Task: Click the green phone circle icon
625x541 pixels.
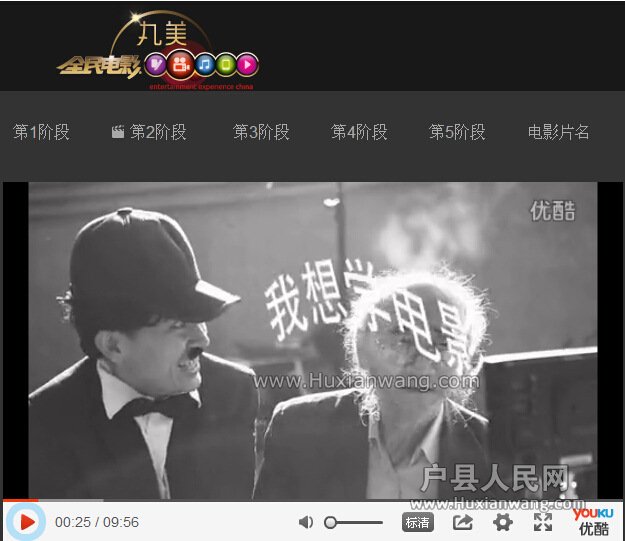Action: pyautogui.click(x=226, y=64)
